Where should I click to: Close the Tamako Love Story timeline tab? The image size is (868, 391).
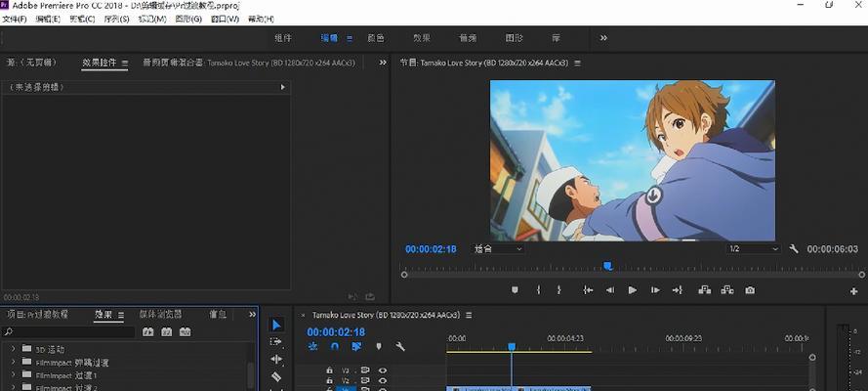303,315
